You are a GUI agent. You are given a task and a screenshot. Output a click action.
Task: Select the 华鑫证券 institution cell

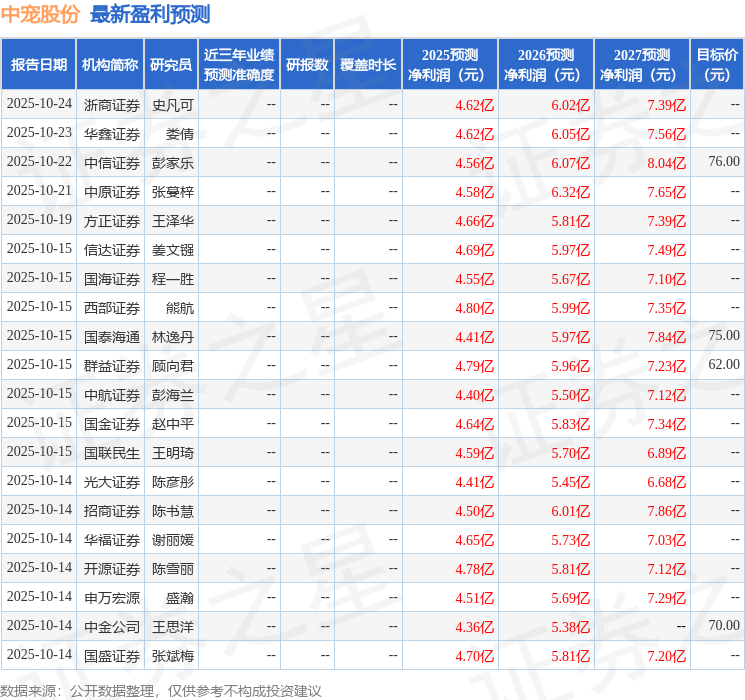[x=112, y=134]
